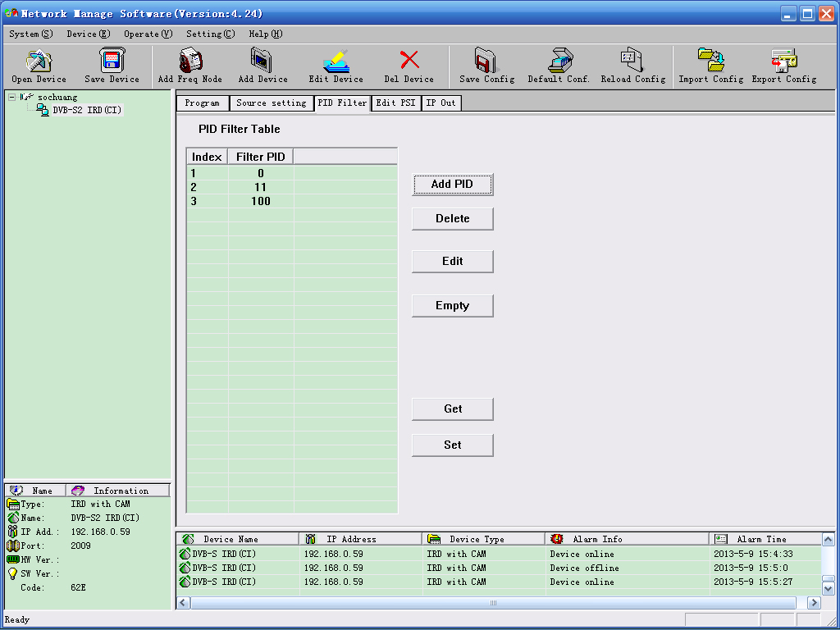Open the System menu

[x=31, y=34]
